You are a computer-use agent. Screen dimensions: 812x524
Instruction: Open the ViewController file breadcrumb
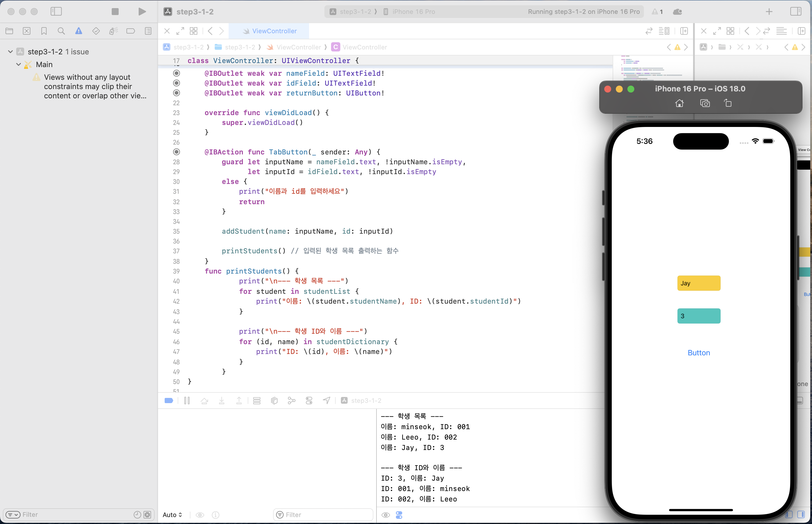click(x=294, y=47)
